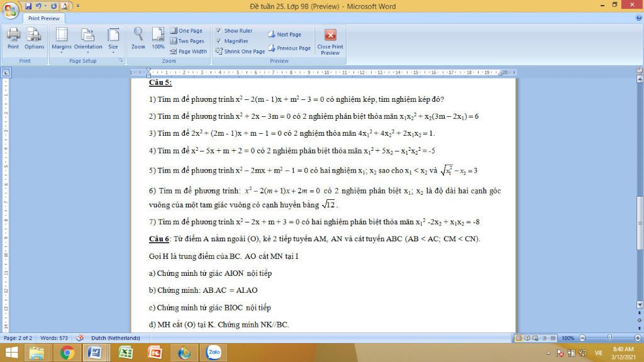Toggle the Show Ruler checkbox
Image resolution: width=644 pixels, height=362 pixels.
pyautogui.click(x=218, y=30)
